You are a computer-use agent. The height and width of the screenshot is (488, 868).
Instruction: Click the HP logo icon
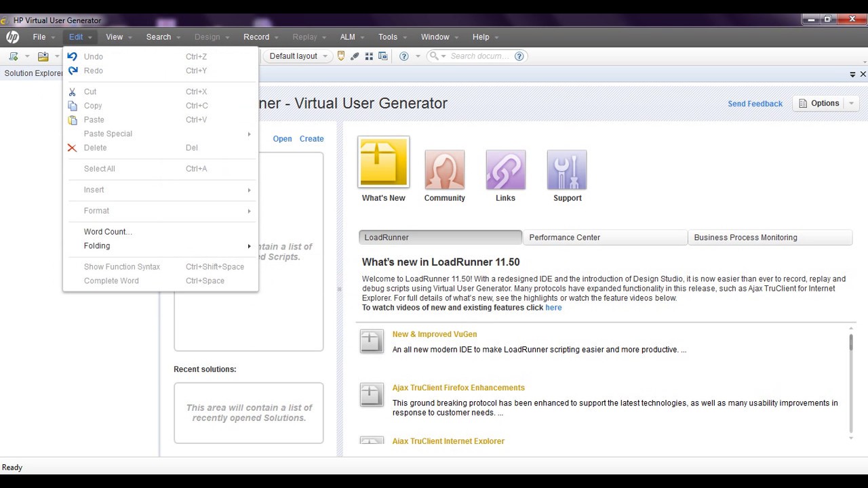tap(12, 37)
